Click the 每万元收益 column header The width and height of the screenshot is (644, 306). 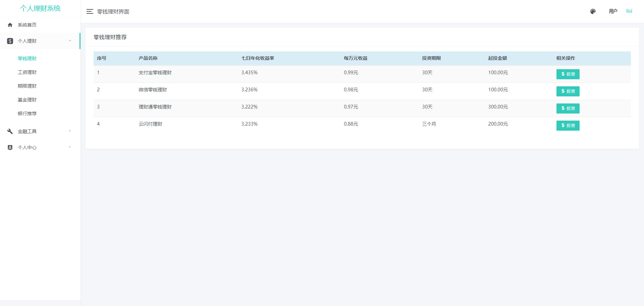[x=356, y=58]
